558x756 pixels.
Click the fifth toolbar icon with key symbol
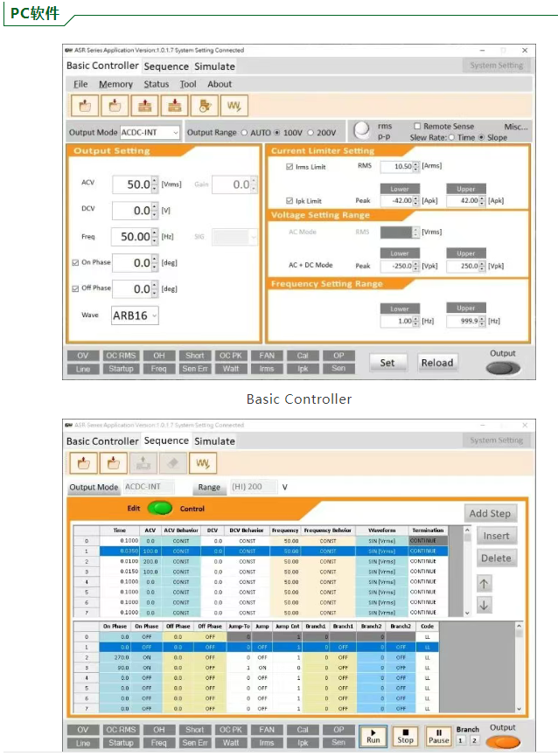pos(204,107)
